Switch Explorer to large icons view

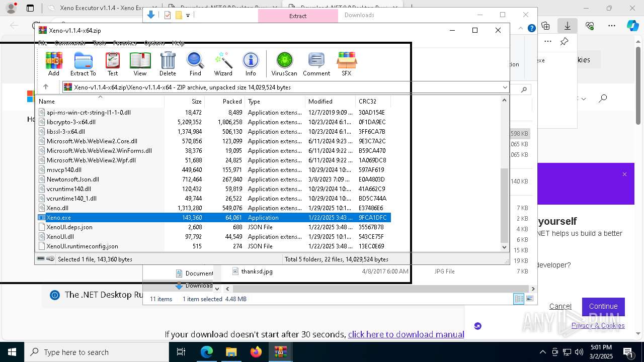coord(529,299)
